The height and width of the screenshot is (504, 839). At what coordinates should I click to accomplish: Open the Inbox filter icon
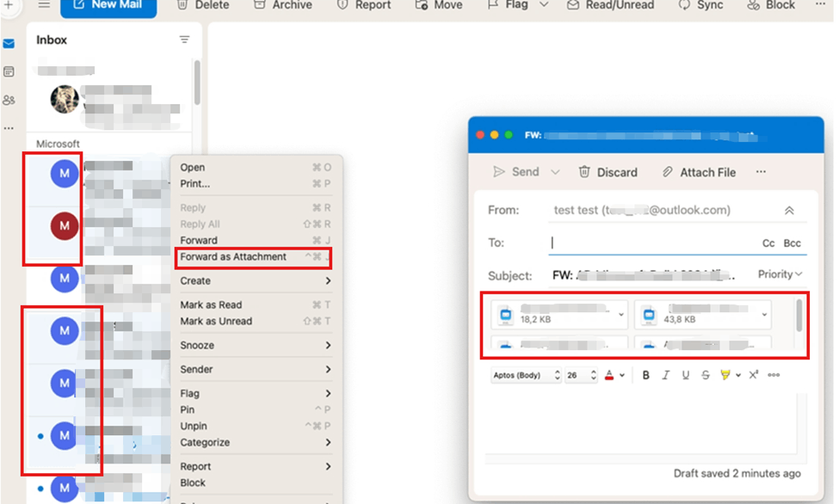click(184, 40)
